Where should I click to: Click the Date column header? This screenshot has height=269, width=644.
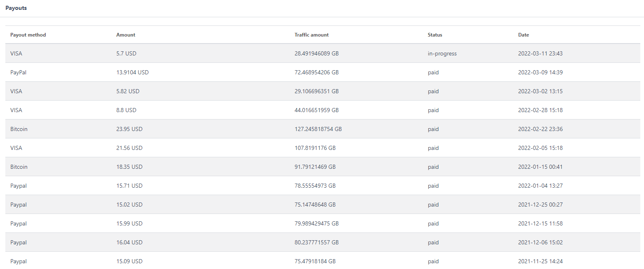[x=524, y=35]
